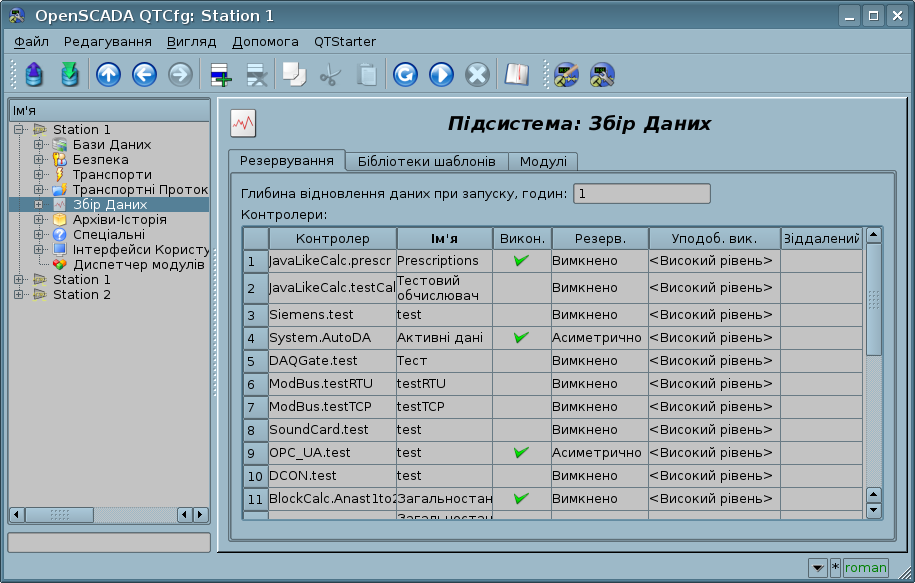Navigate back with the left arrow icon
This screenshot has height=583, width=915.
tap(144, 74)
